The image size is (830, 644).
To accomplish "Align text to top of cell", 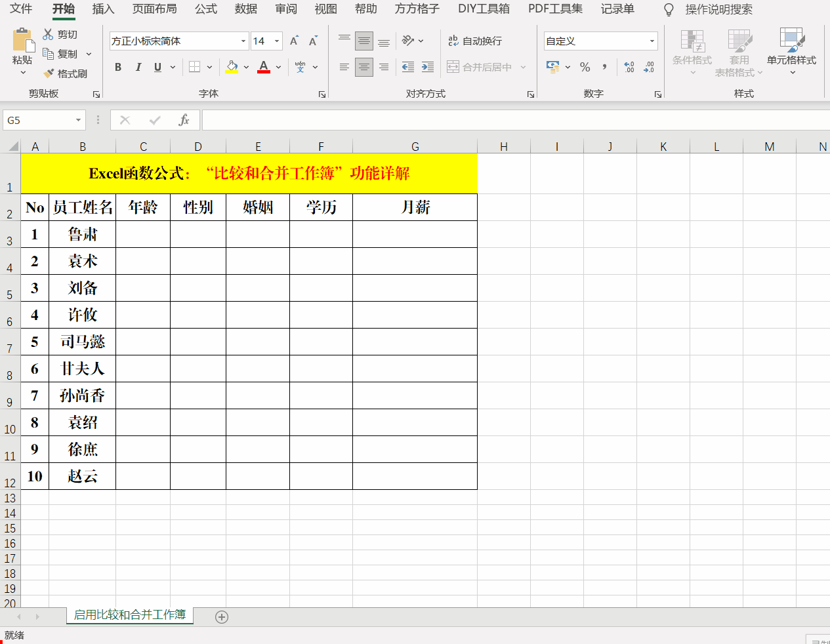I will (x=344, y=41).
